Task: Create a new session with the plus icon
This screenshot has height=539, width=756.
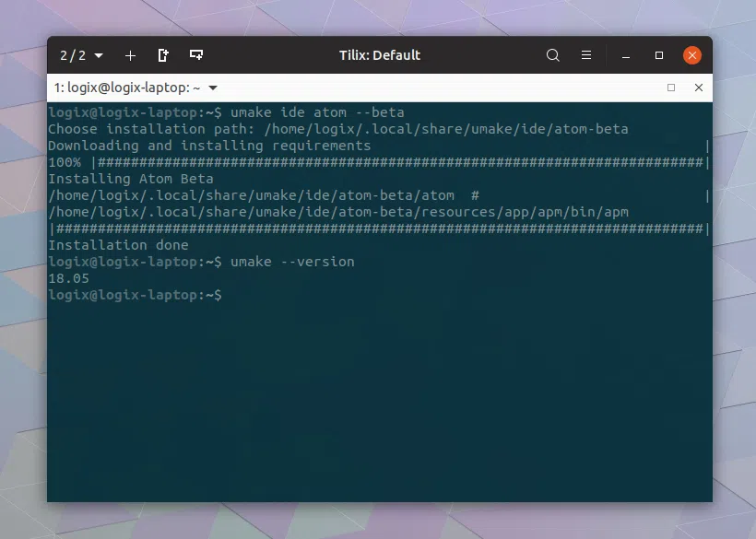Action: pos(130,55)
